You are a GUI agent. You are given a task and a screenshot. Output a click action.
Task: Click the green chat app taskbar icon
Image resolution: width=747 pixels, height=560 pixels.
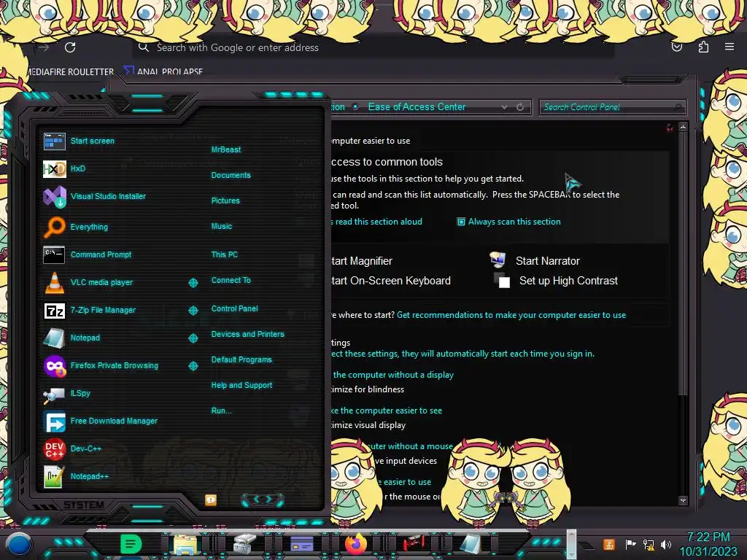(131, 544)
